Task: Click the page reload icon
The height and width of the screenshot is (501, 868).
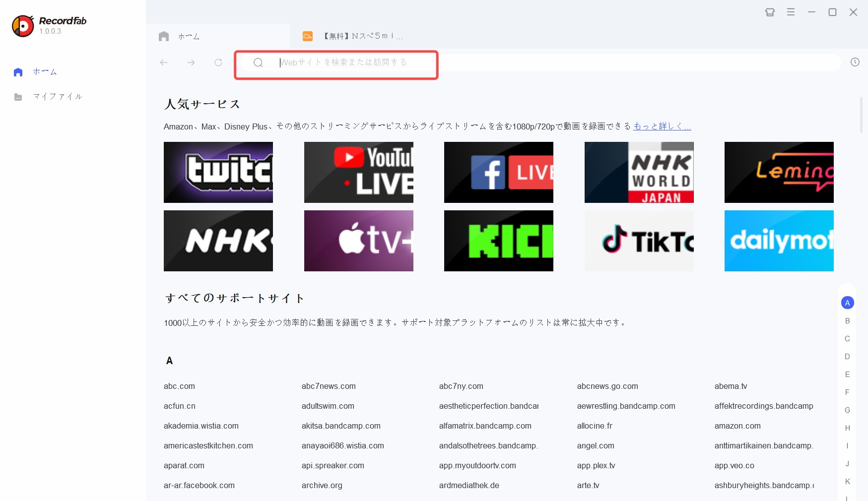Action: pyautogui.click(x=218, y=63)
